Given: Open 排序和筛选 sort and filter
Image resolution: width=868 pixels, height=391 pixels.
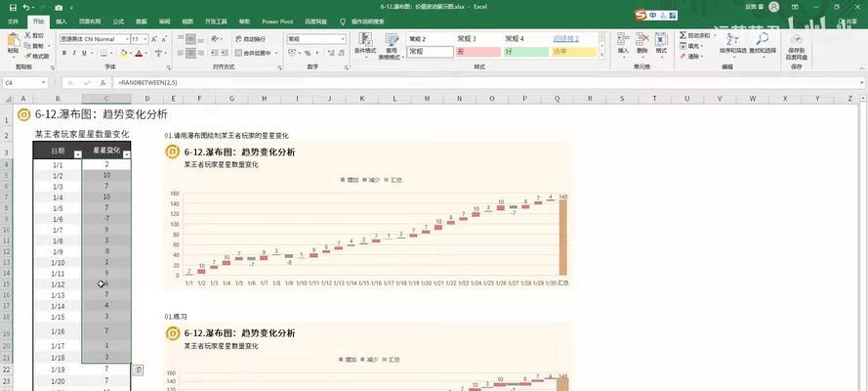Looking at the screenshot, I should point(733,43).
